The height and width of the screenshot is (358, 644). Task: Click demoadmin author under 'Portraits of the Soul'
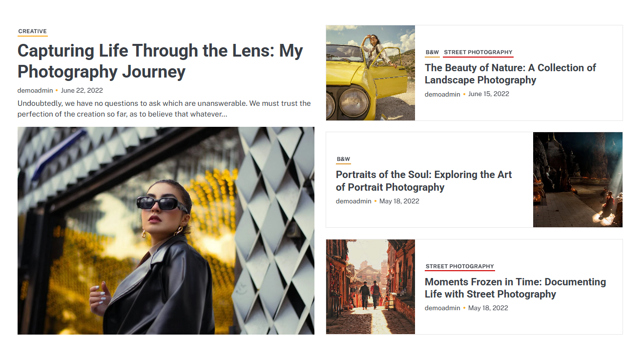(x=353, y=201)
